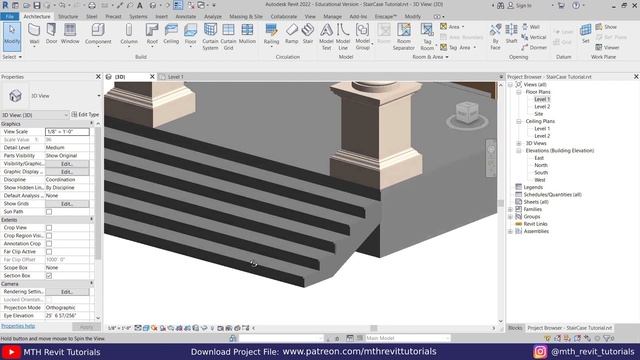This screenshot has height=360, width=640.
Task: Expand the Room & Area panel dropdown
Action: tap(430, 57)
